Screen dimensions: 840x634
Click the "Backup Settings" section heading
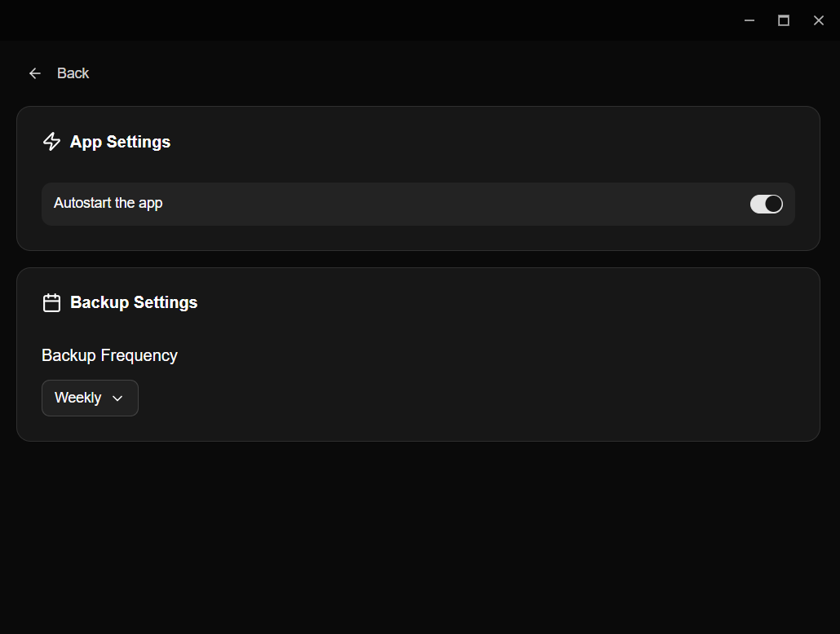(134, 302)
